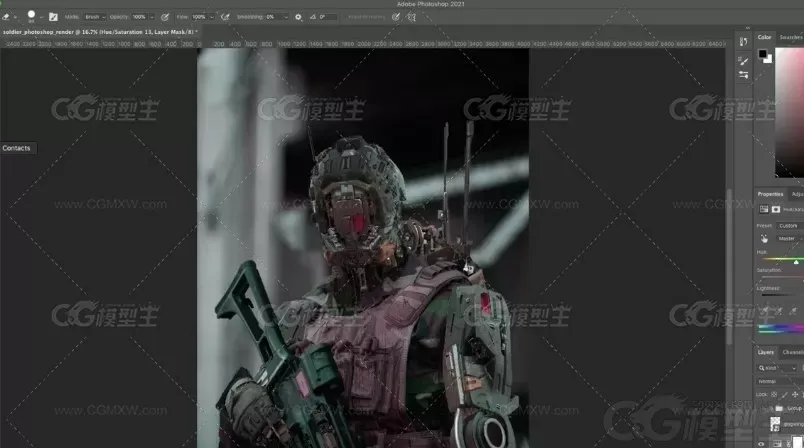
Task: Select the subtract-from-sample eyedropper
Action: tap(794, 311)
